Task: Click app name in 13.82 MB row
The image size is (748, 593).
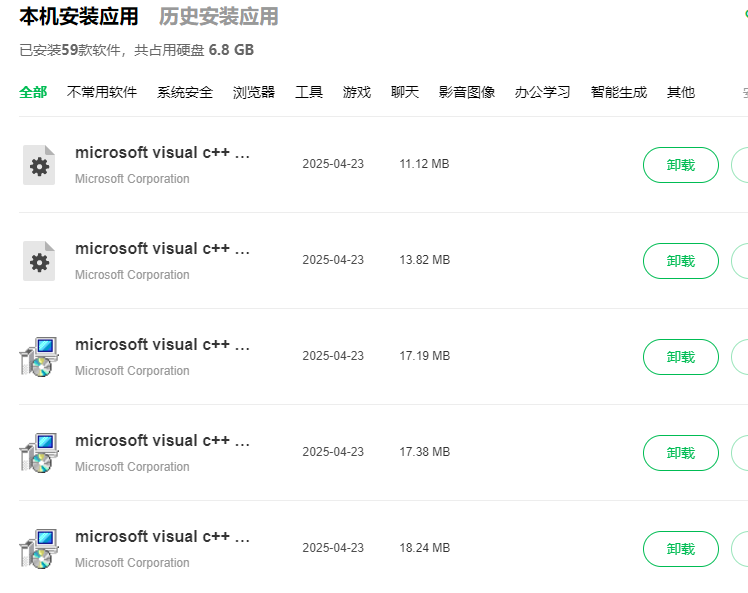Action: tap(162, 249)
